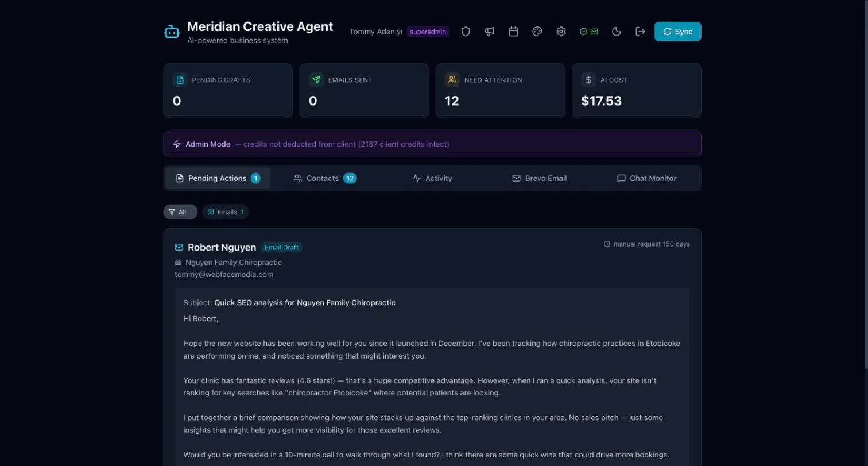This screenshot has width=868, height=466.
Task: Click the AI Cost dollar icon
Action: 588,80
